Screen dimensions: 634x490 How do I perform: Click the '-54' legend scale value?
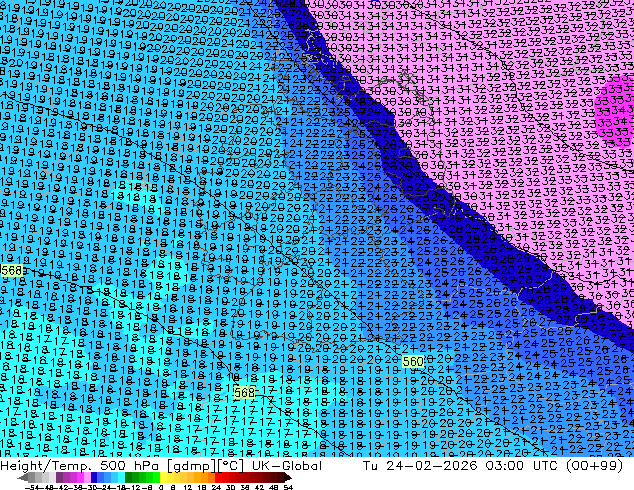click(x=32, y=487)
